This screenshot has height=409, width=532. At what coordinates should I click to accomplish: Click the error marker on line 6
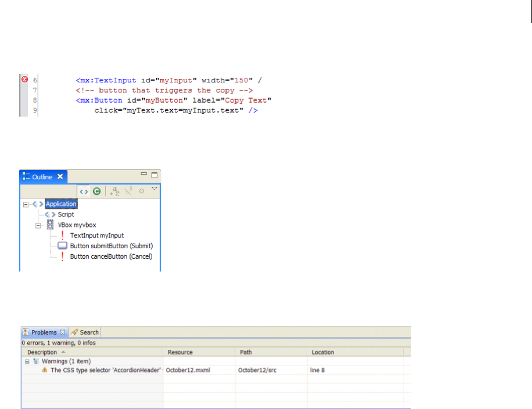(24, 79)
